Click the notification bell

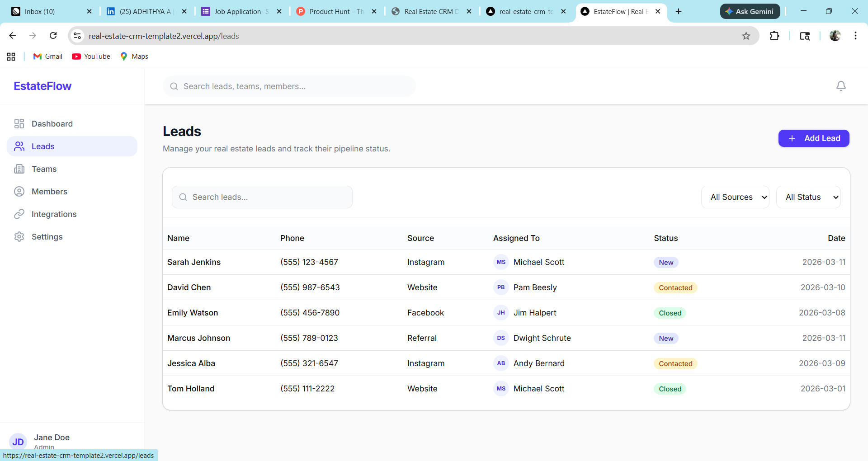click(841, 86)
